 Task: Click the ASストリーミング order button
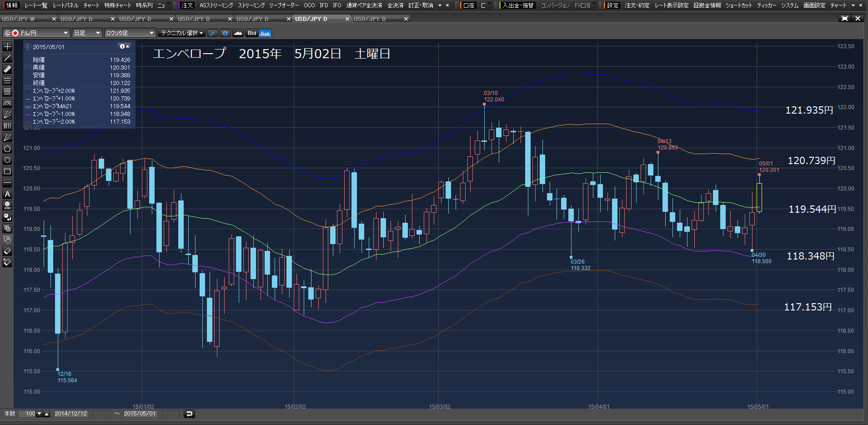tap(216, 5)
